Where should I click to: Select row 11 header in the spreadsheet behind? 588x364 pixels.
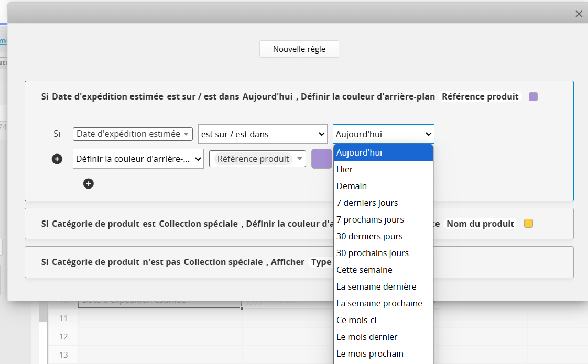coord(63,318)
